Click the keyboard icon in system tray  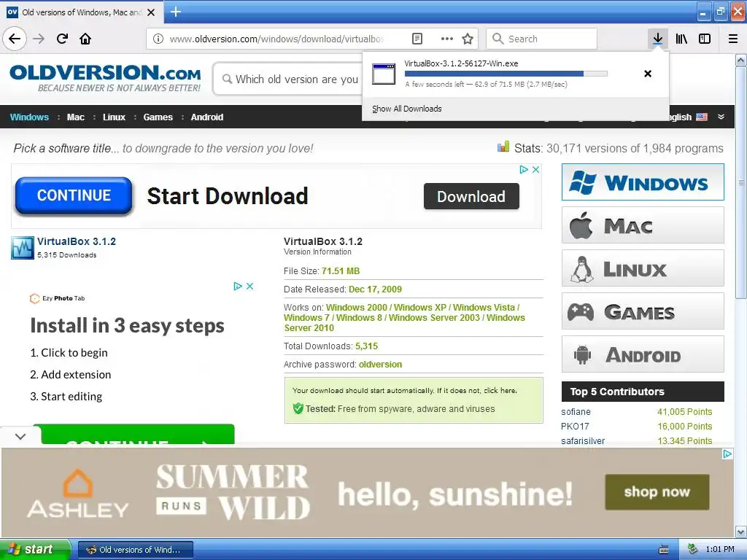(x=664, y=550)
